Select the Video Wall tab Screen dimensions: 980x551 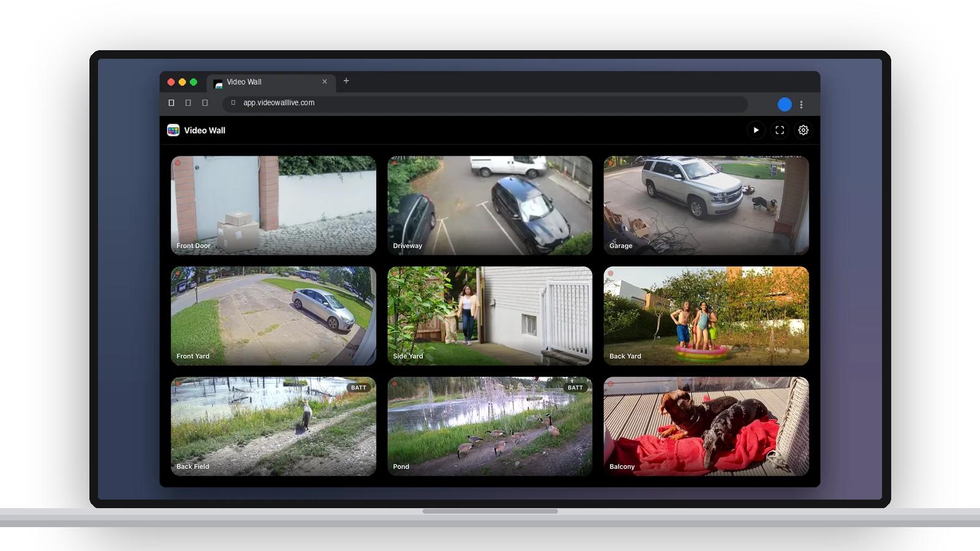tap(271, 82)
